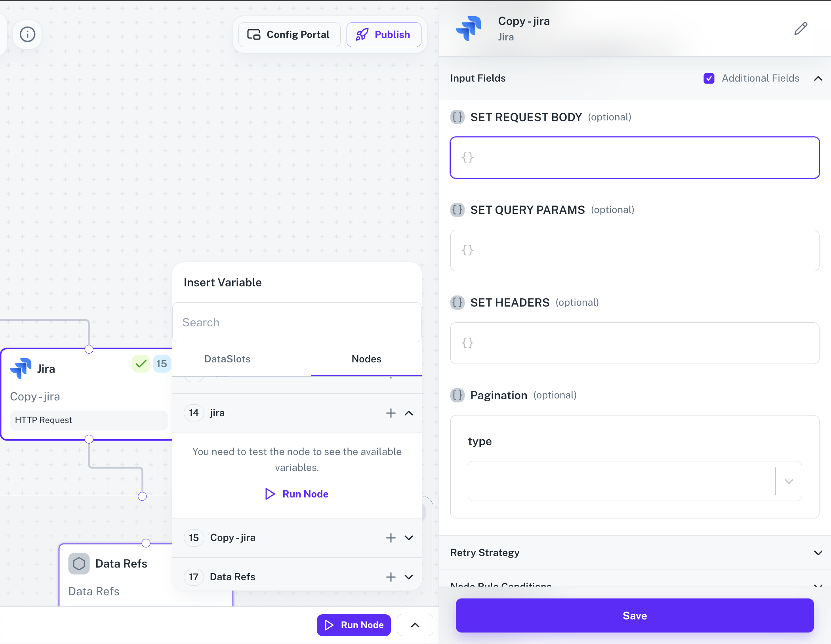Click the braces icon next to SET REQUEST BODY
This screenshot has width=831, height=644.
[x=457, y=117]
